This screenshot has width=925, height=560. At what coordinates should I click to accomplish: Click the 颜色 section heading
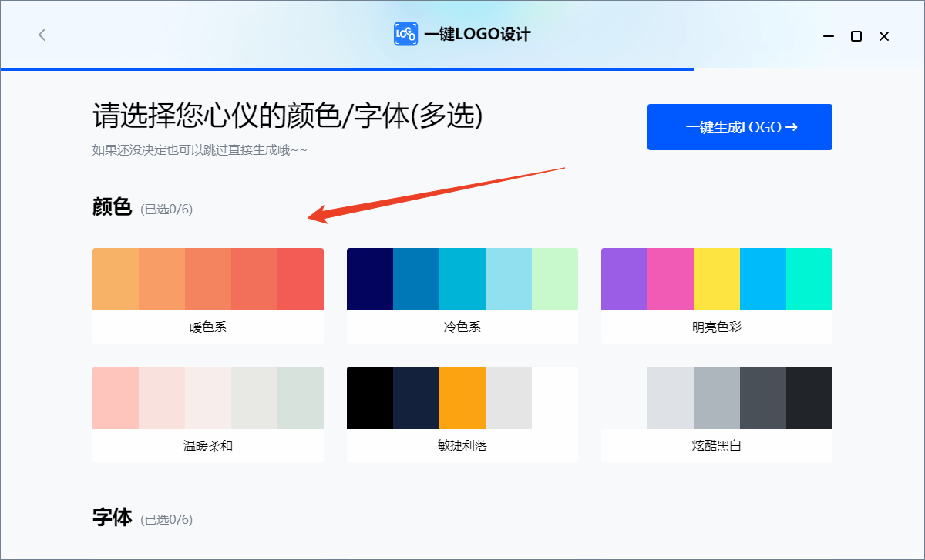tap(112, 207)
